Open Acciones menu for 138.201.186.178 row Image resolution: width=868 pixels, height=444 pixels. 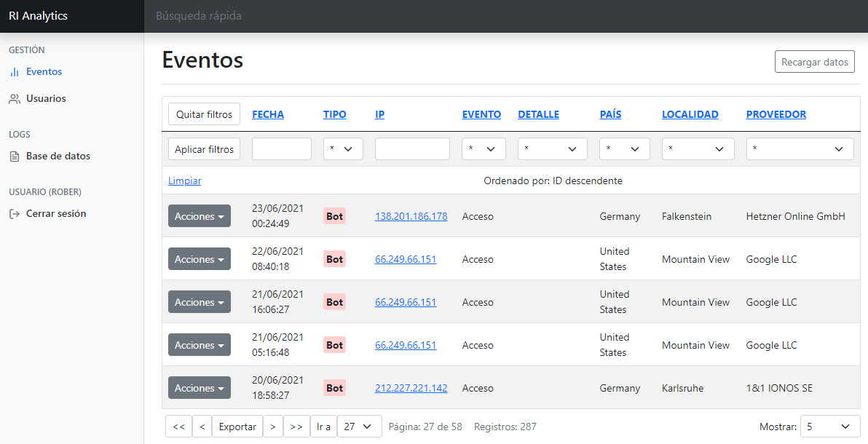tap(199, 216)
